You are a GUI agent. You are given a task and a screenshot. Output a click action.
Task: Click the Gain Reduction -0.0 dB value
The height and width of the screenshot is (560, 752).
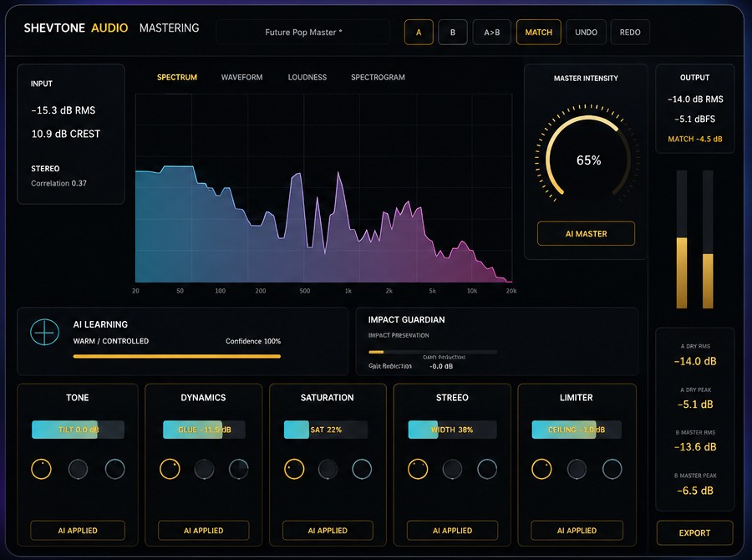tap(441, 366)
